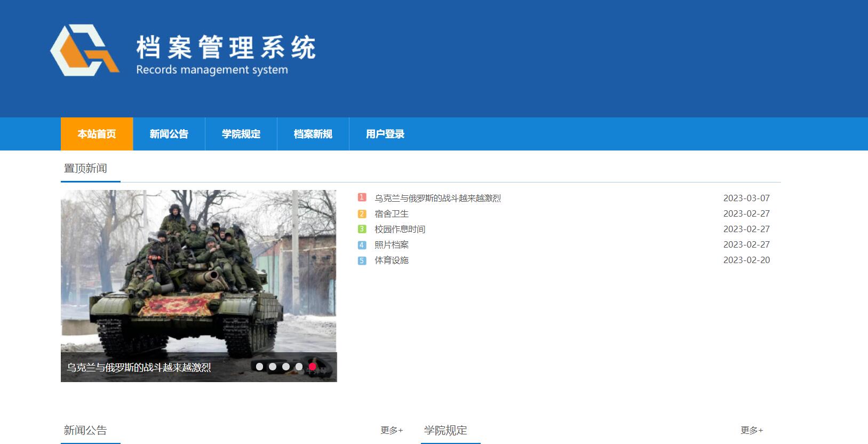Select the second carousel slide dot

pyautogui.click(x=273, y=367)
